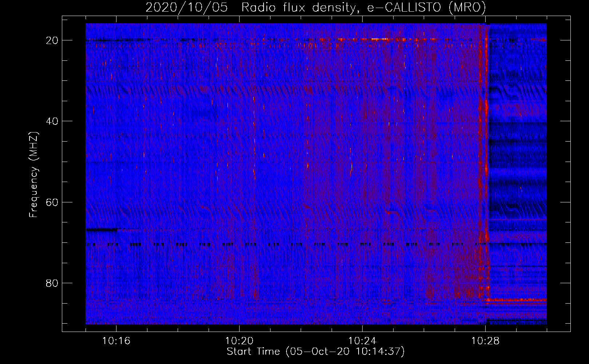This screenshot has width=589, height=364.
Task: Click the '40' frequency tick label
Action: point(52,121)
